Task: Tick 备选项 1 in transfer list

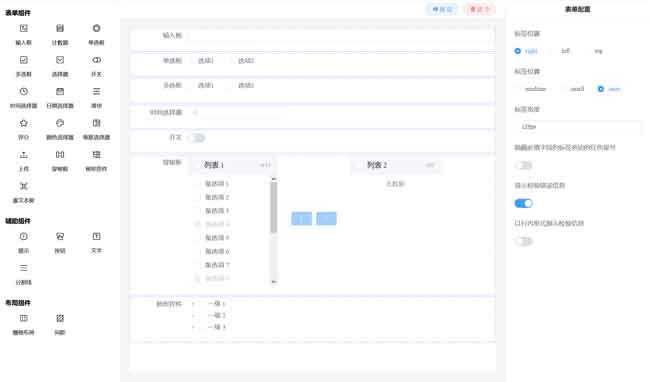Action: [198, 184]
